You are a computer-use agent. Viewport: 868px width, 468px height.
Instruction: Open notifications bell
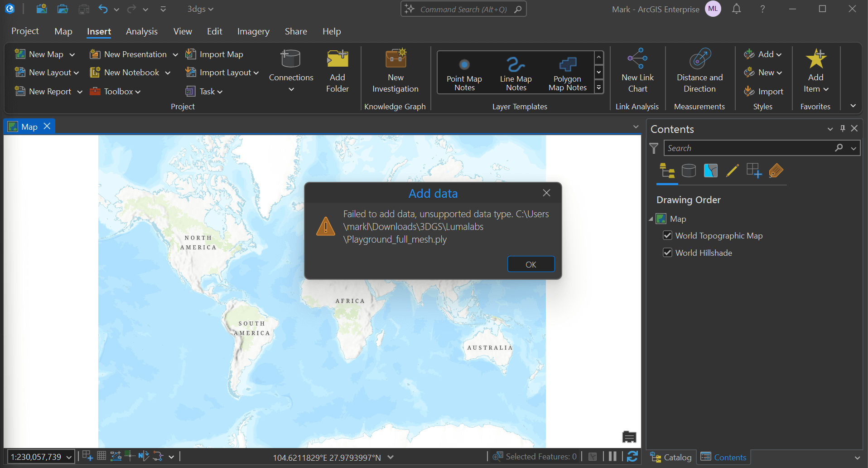(737, 9)
